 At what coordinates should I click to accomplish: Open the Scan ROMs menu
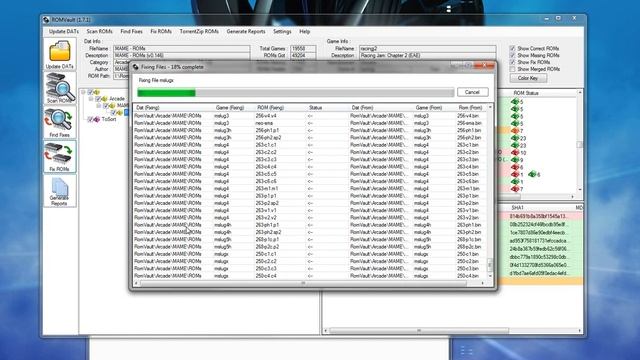(x=99, y=31)
